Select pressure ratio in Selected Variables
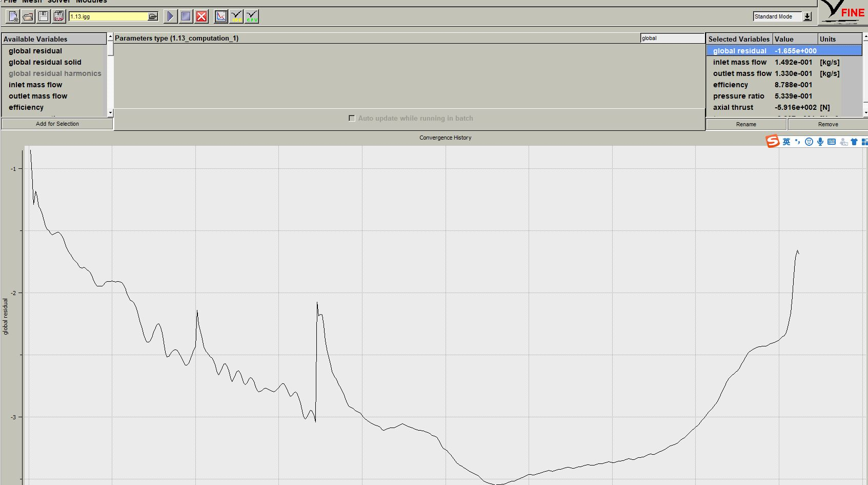 click(738, 96)
